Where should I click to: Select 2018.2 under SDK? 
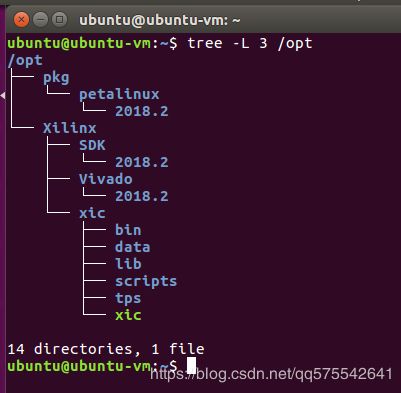tap(142, 162)
